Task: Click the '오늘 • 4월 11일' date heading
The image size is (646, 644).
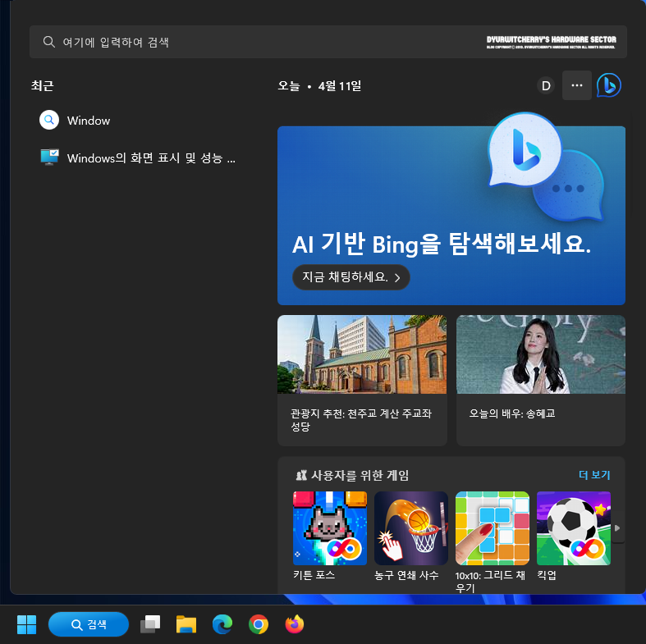Action: point(319,85)
